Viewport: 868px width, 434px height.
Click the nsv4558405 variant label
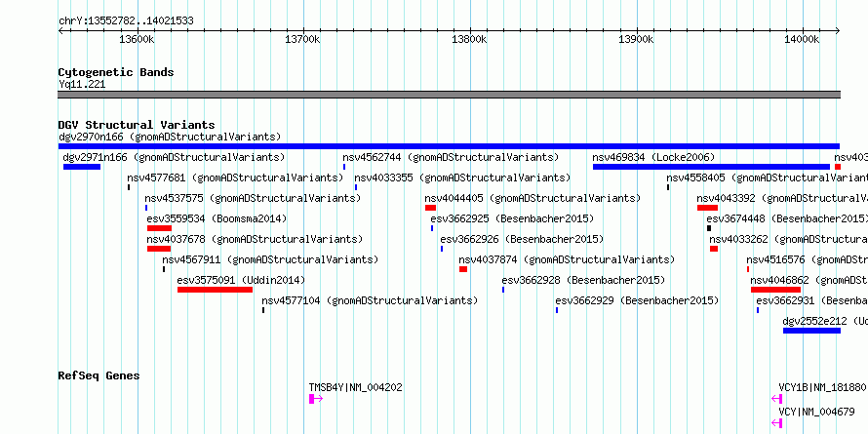tap(768, 178)
